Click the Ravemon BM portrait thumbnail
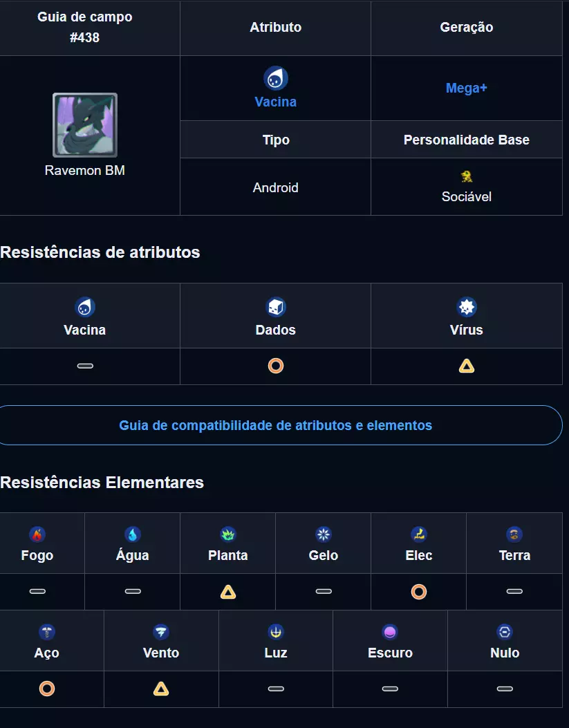The image size is (569, 728). pyautogui.click(x=85, y=125)
